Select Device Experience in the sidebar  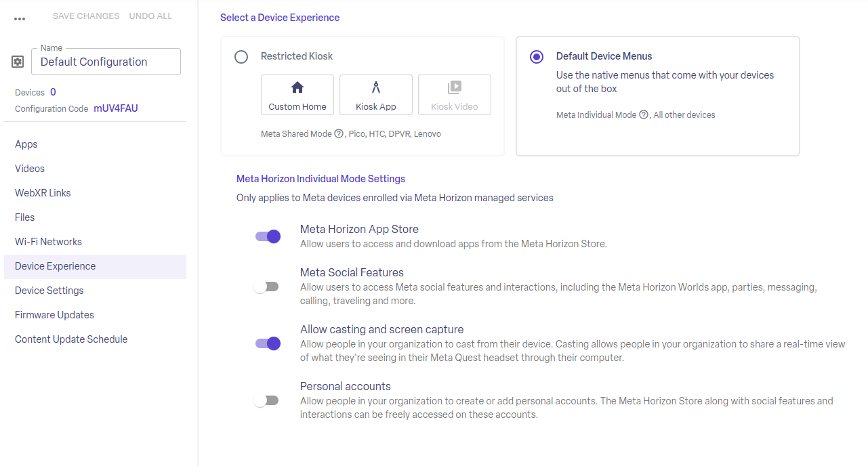[x=95, y=266]
